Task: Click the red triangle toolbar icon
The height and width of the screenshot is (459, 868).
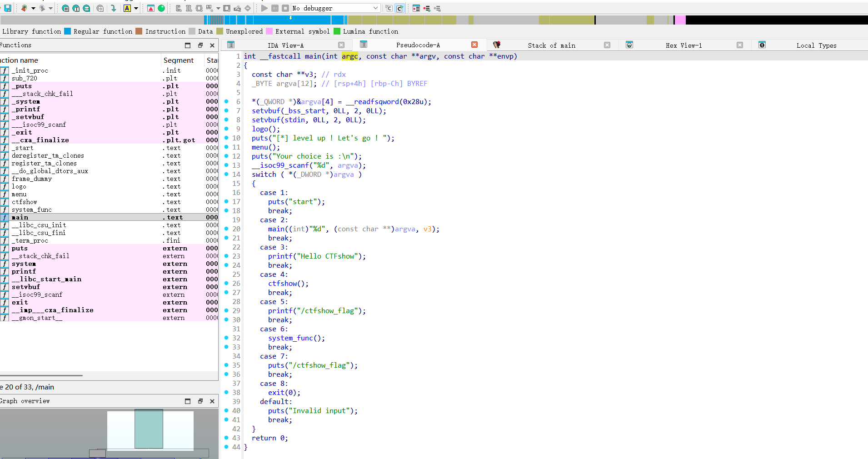Action: (x=151, y=8)
